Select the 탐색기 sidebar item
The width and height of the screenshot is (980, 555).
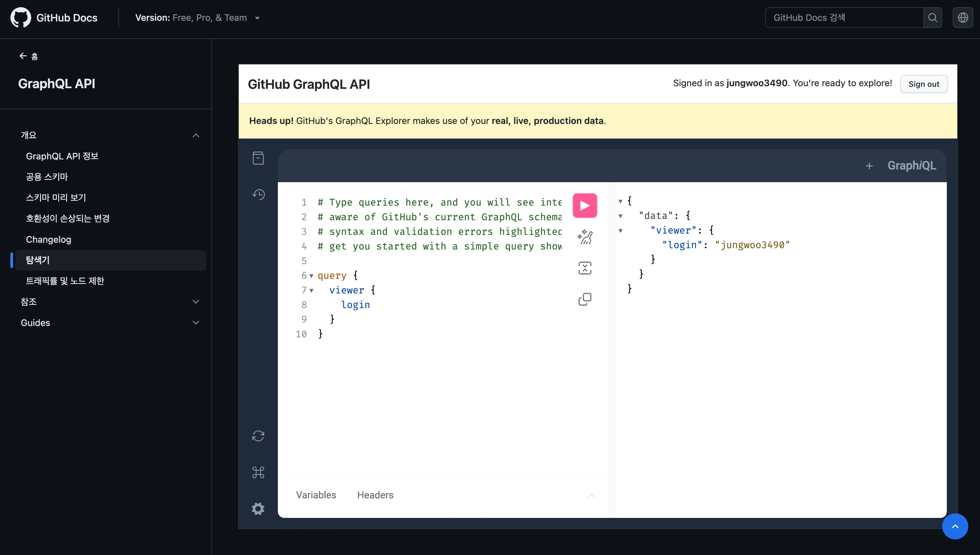[x=111, y=260]
